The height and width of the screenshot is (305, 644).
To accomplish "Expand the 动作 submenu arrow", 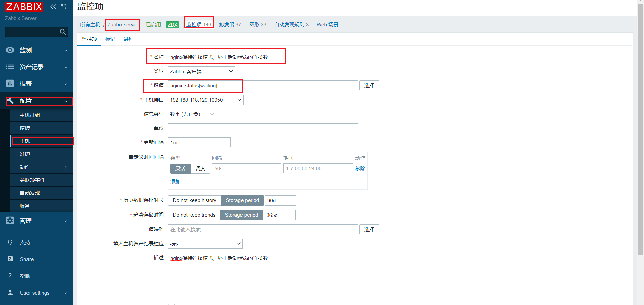I will pyautogui.click(x=66, y=167).
